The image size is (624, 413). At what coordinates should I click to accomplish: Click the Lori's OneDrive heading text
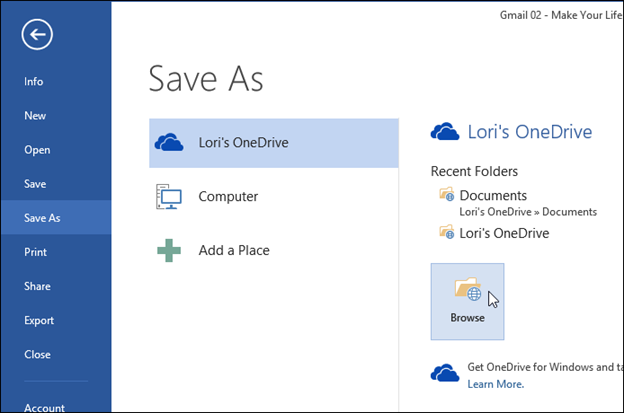coord(530,132)
